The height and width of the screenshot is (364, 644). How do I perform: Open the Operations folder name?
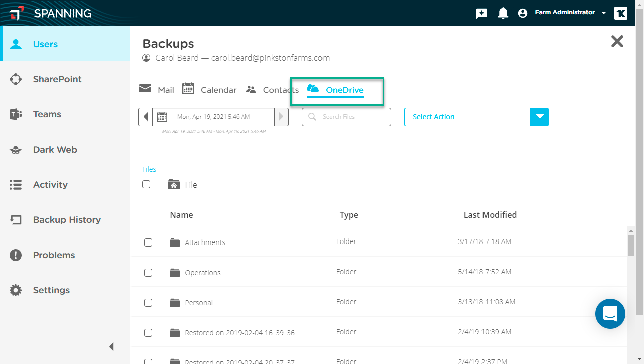[203, 273]
